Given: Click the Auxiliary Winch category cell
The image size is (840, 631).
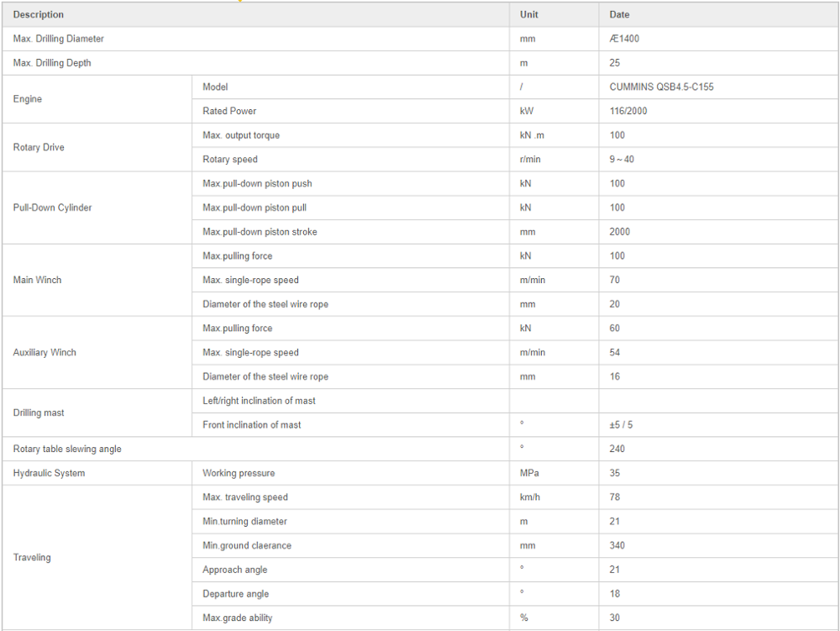Looking at the screenshot, I should pyautogui.click(x=45, y=352).
